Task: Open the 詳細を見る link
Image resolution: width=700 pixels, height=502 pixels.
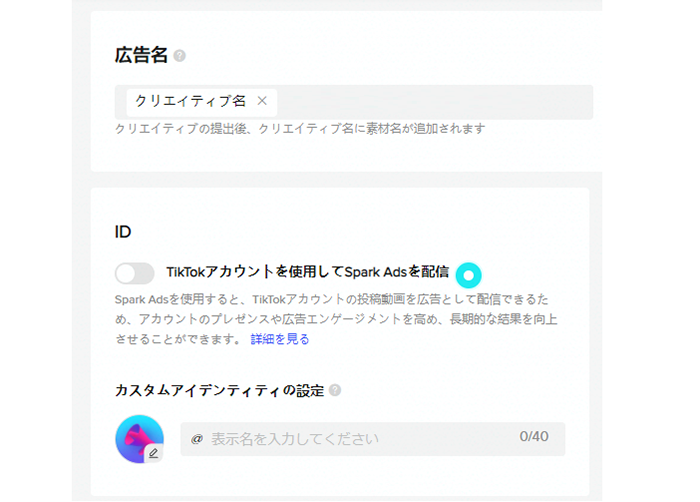Action: coord(279,339)
